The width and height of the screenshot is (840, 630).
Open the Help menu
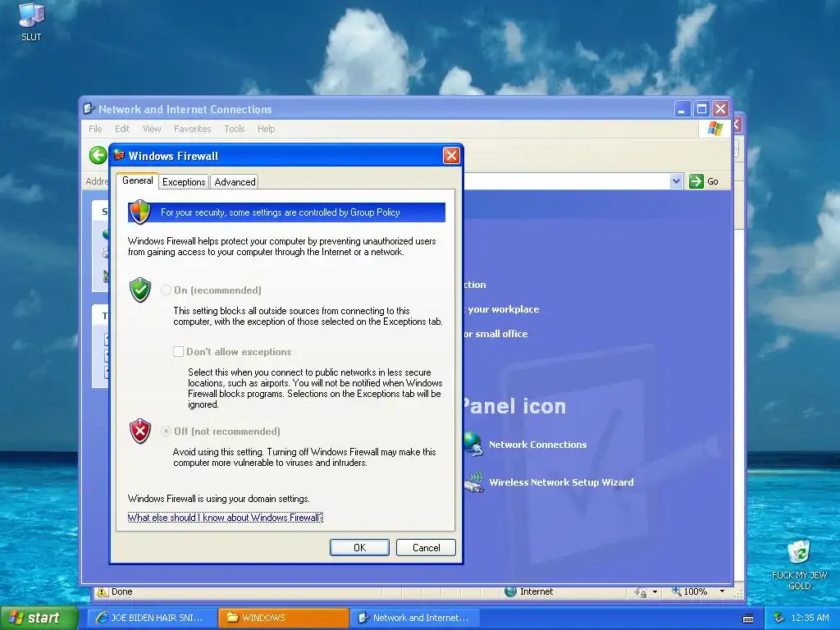pyautogui.click(x=267, y=129)
